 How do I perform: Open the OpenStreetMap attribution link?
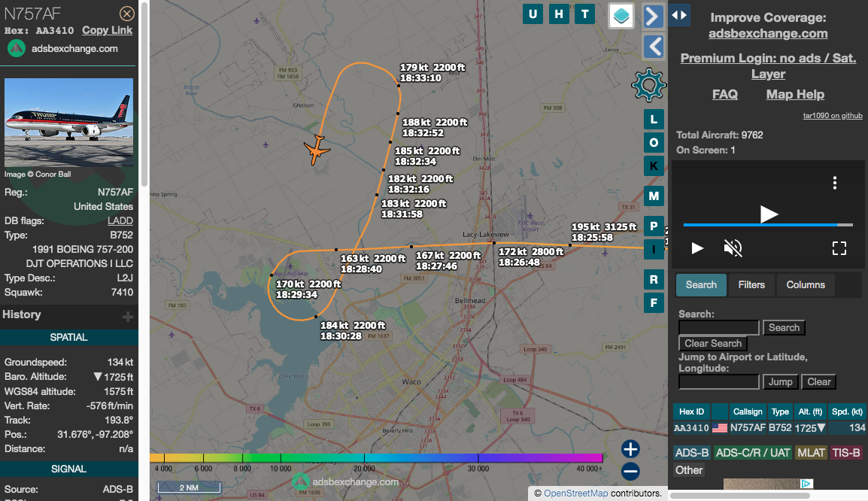575,493
